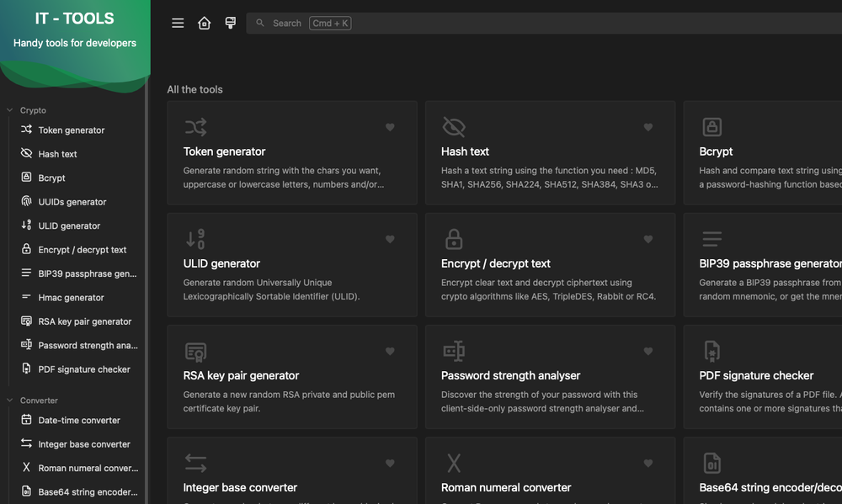Open Bcrypt from the sidebar
The height and width of the screenshot is (504, 842).
(51, 178)
